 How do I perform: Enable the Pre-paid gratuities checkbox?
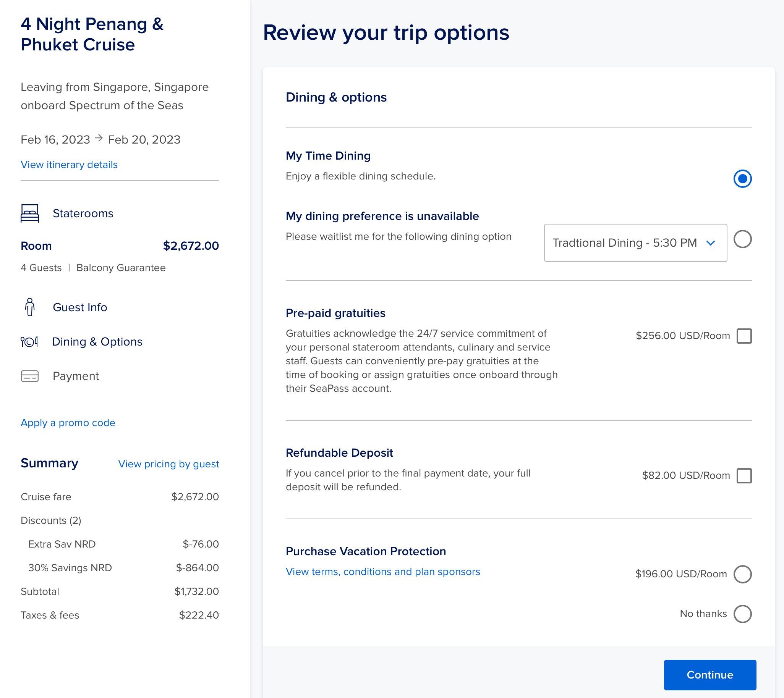(744, 336)
